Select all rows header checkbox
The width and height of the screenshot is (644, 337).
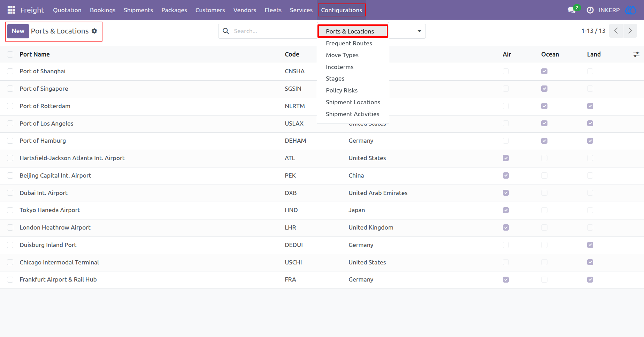pyautogui.click(x=10, y=54)
